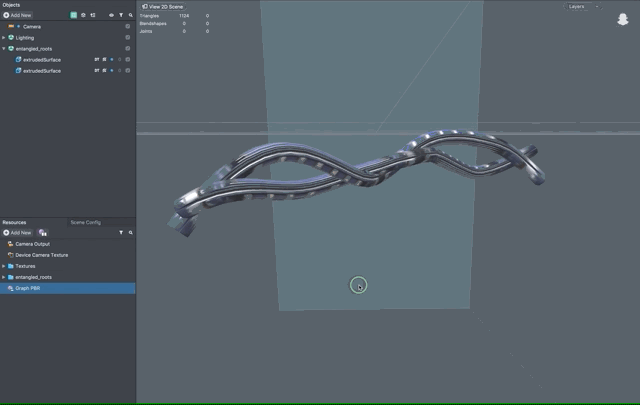Click the search icon in the Objects panel

click(x=130, y=15)
